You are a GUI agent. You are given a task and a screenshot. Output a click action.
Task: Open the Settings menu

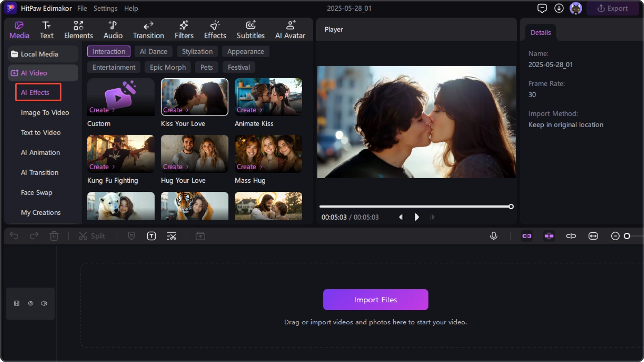click(x=105, y=8)
